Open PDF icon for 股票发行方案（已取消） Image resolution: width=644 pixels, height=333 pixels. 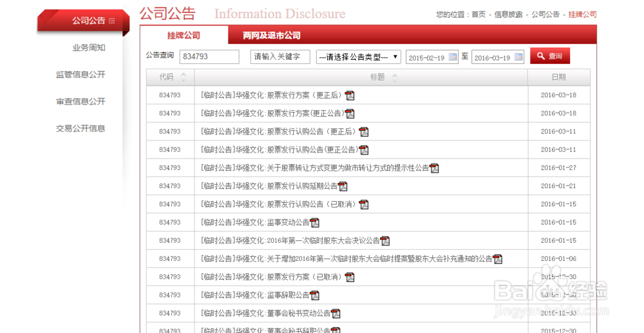click(x=350, y=277)
